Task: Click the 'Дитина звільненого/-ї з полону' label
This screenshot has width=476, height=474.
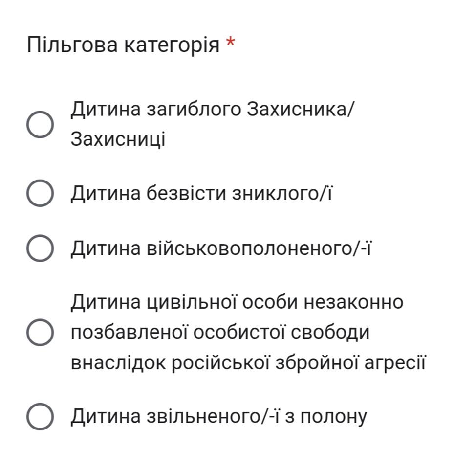Action: (x=218, y=417)
